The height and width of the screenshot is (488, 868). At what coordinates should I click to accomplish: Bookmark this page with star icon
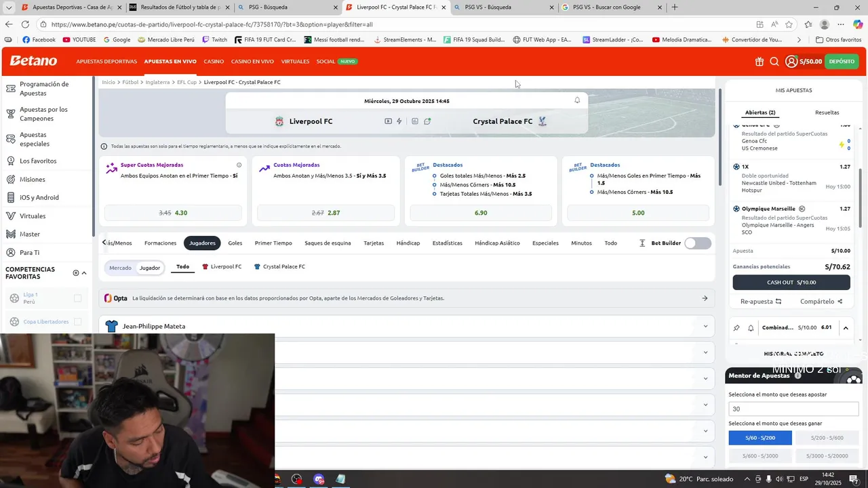click(x=789, y=24)
